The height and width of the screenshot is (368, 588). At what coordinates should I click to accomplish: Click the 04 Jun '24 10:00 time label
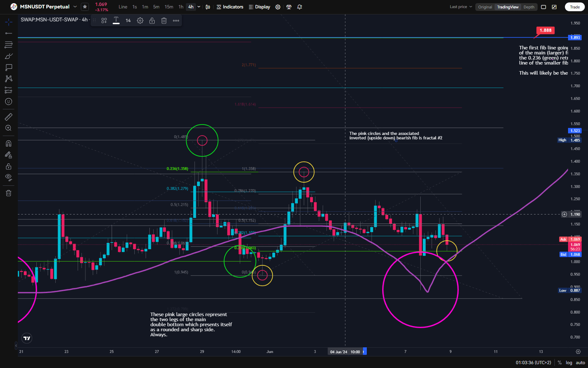pos(345,352)
